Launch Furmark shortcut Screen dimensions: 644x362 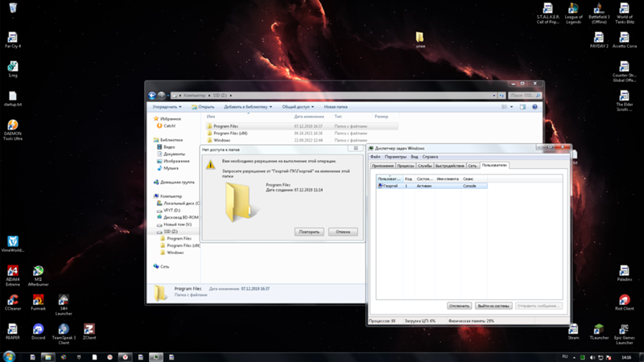click(38, 302)
